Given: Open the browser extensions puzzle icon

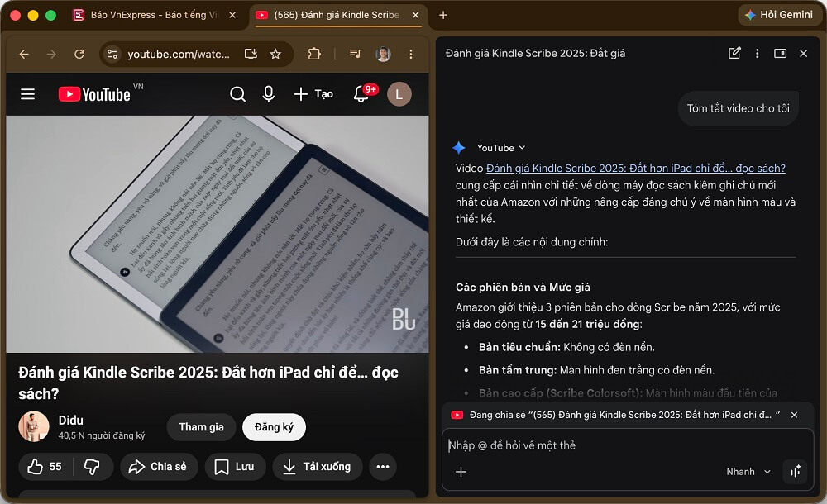Looking at the screenshot, I should (316, 53).
